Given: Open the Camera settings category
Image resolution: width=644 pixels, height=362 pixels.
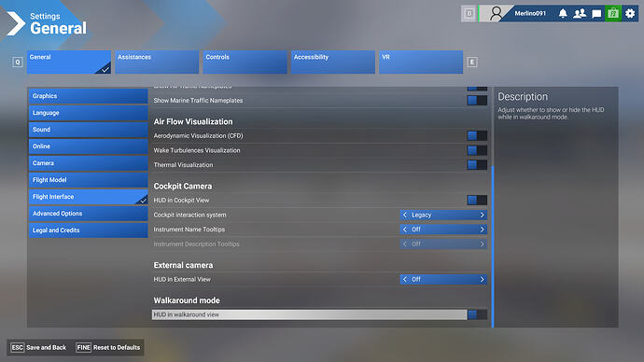Looking at the screenshot, I should (89, 163).
